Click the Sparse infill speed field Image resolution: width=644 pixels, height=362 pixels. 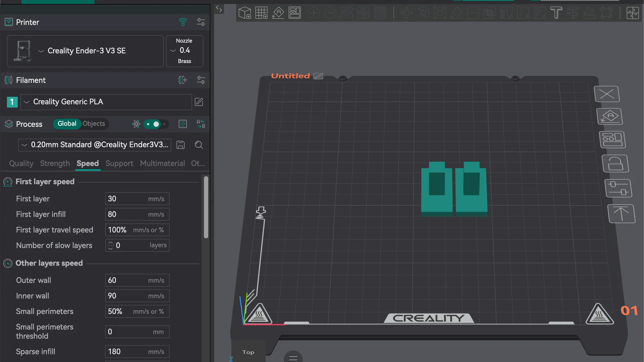[137, 352]
